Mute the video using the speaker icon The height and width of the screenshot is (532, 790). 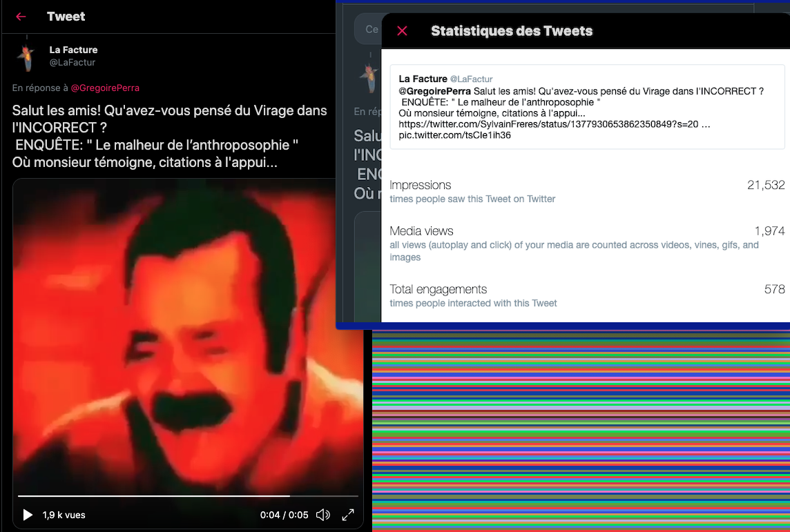tap(322, 515)
